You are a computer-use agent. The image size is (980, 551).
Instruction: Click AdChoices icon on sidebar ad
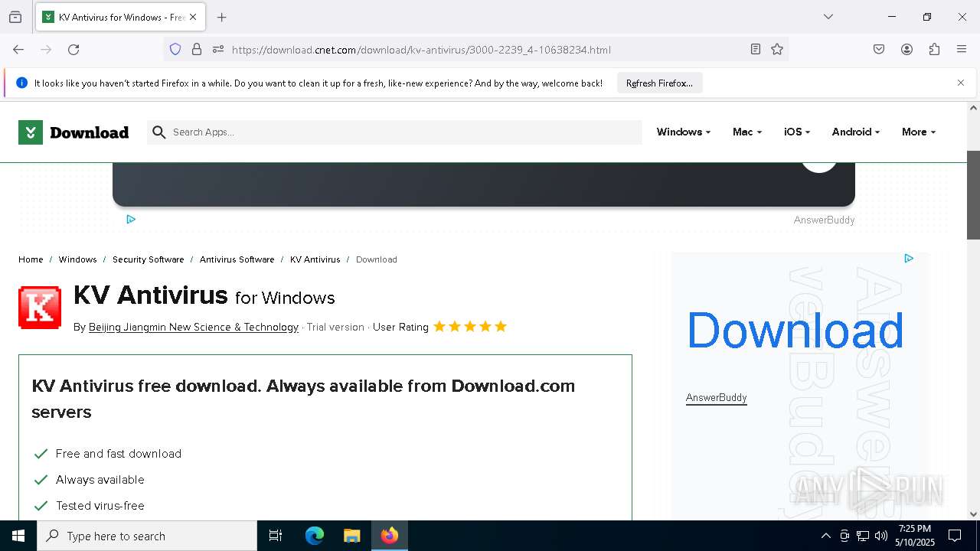point(909,259)
